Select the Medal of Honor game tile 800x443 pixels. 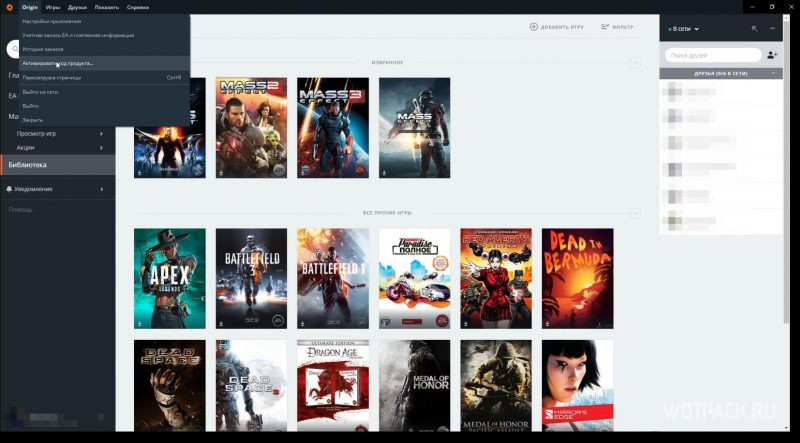tap(415, 386)
